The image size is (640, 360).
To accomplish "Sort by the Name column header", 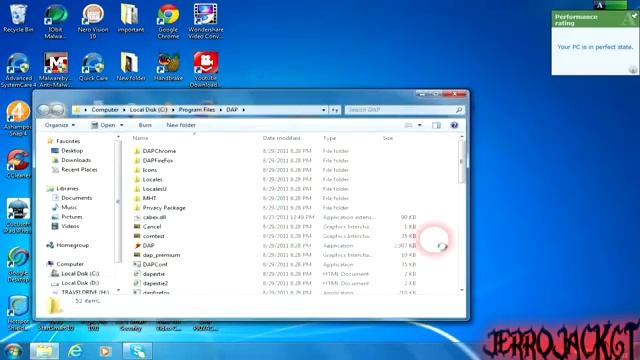I will click(140, 138).
